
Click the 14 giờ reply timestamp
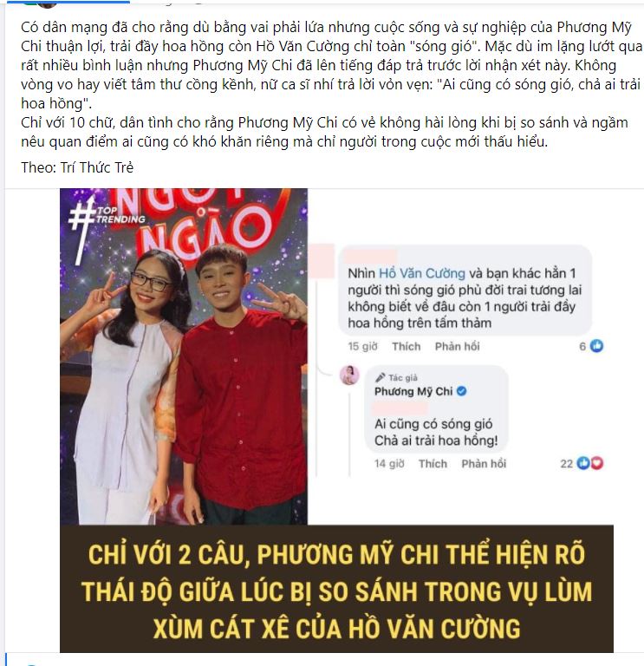pyautogui.click(x=389, y=463)
